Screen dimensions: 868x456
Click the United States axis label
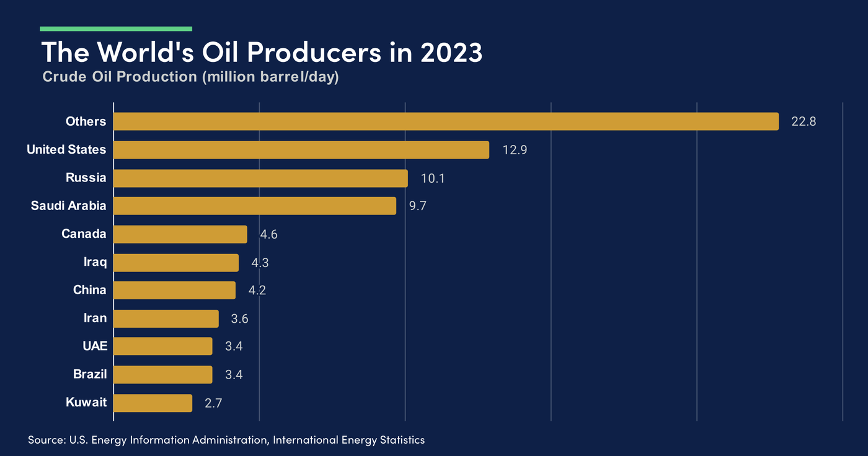coord(66,149)
